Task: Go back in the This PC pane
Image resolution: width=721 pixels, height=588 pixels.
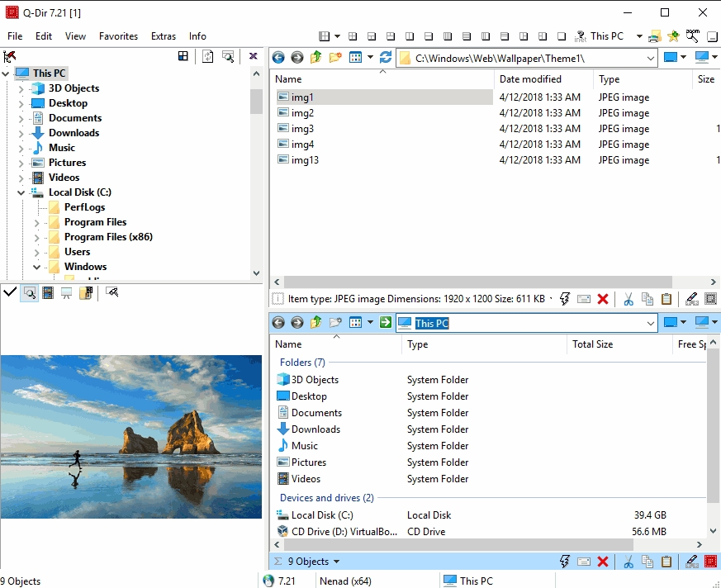Action: coord(278,322)
